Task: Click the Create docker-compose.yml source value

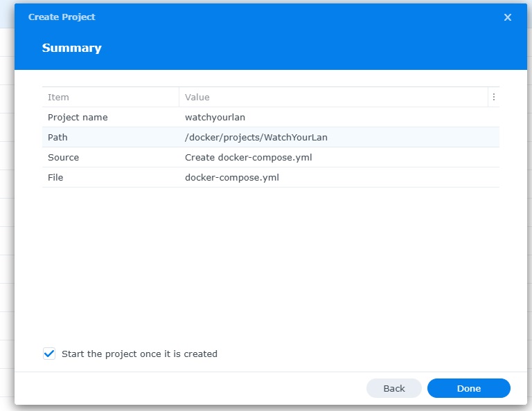Action: pos(248,158)
